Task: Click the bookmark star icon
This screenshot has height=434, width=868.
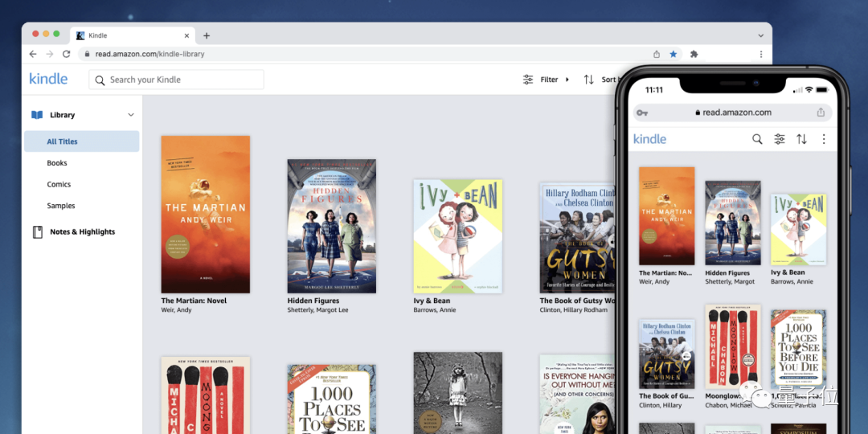Action: pos(674,54)
